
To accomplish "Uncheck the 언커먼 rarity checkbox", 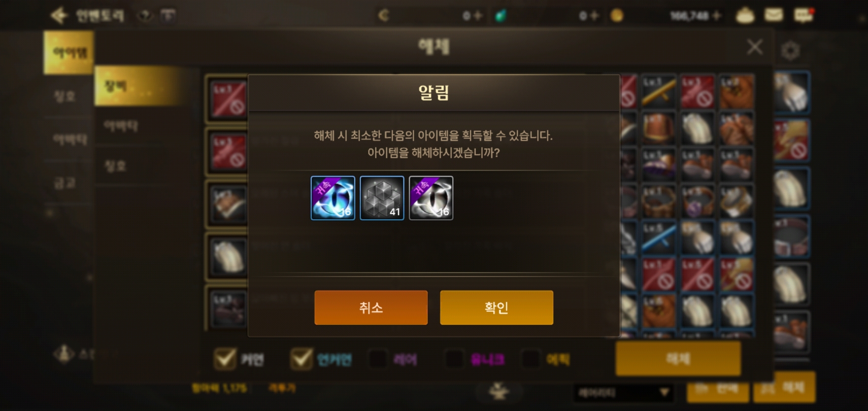I will click(301, 359).
